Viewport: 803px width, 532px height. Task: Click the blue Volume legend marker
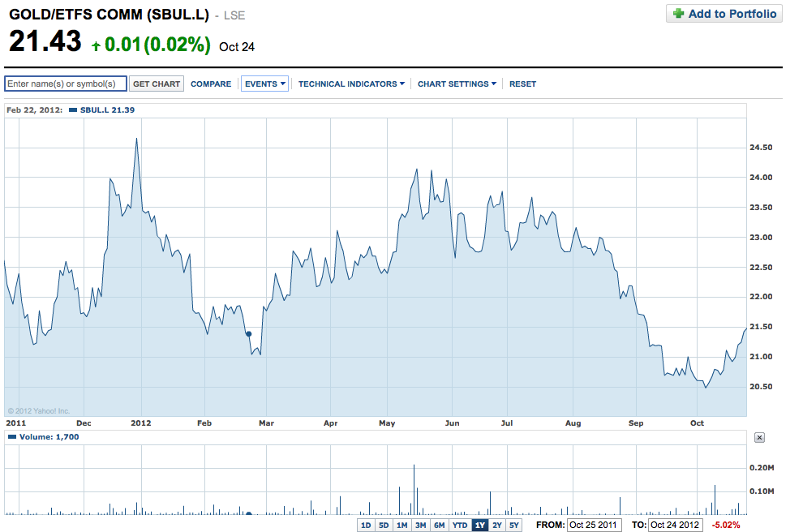12,437
